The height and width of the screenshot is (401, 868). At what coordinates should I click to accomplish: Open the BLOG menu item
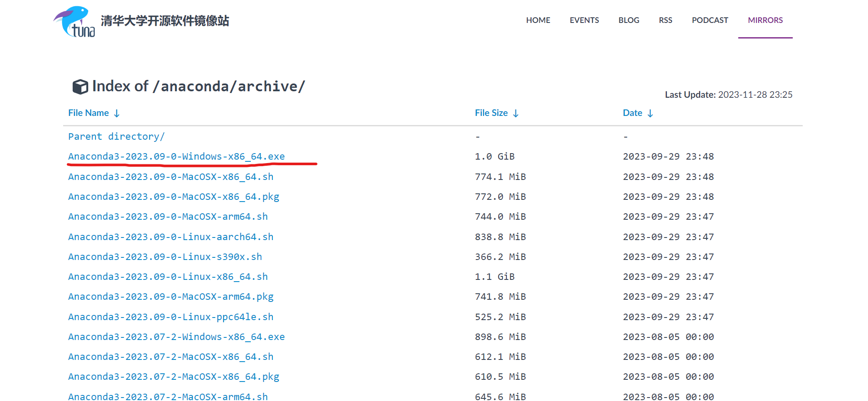tap(629, 20)
